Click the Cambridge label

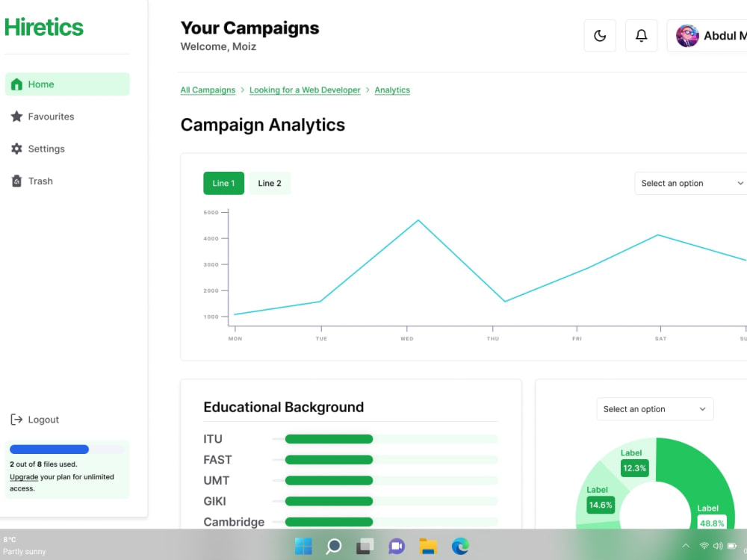(x=234, y=522)
